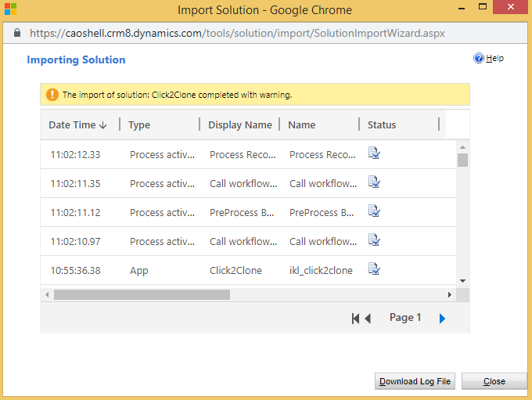Close the Chrome window with X
Screen dimensions: 532x400
pyautogui.click(x=511, y=7)
